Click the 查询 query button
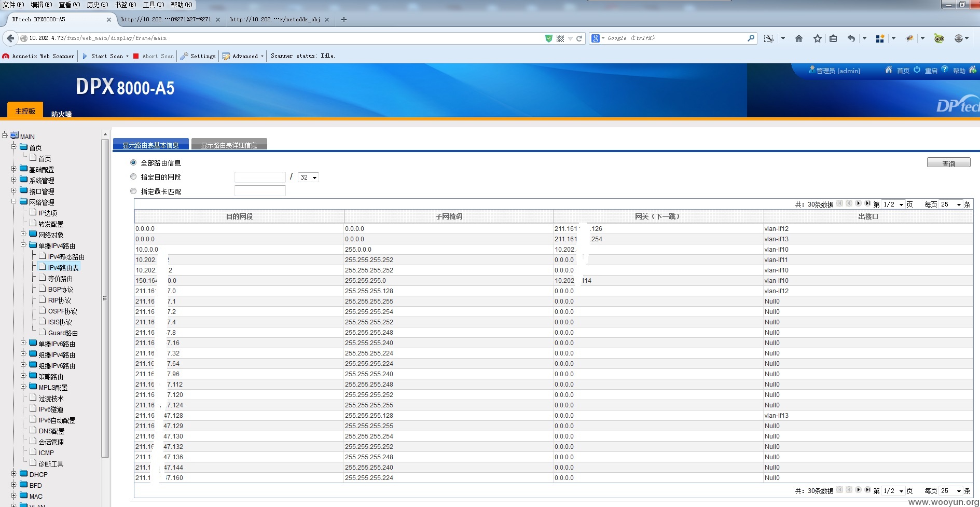This screenshot has height=507, width=980. [x=948, y=163]
